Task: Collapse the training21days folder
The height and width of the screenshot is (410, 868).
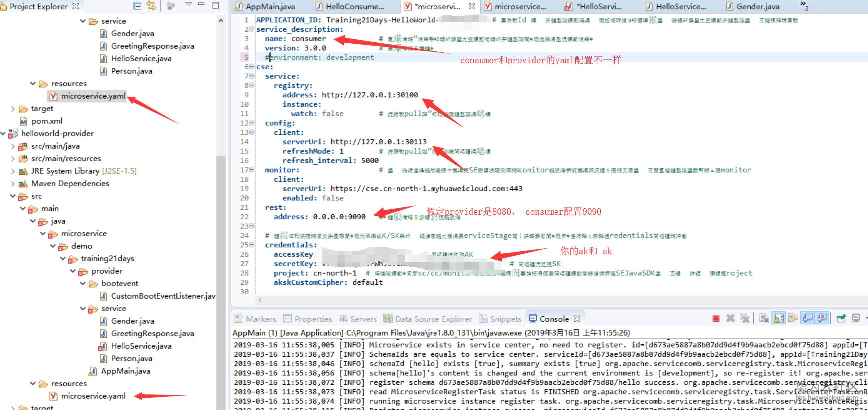Action: click(63, 259)
